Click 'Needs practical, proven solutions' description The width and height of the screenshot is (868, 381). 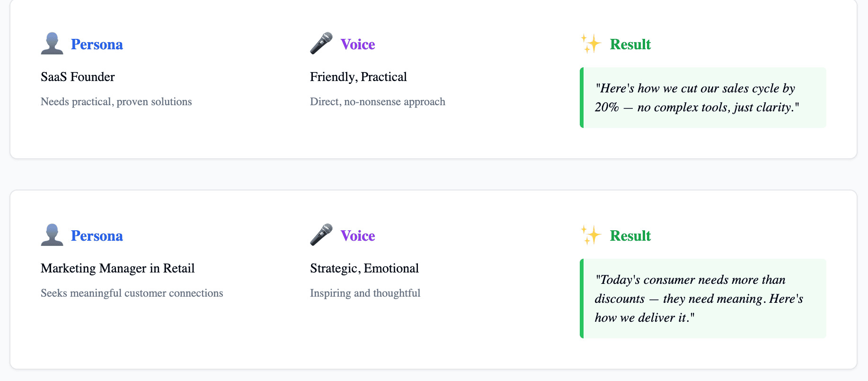[x=116, y=101]
